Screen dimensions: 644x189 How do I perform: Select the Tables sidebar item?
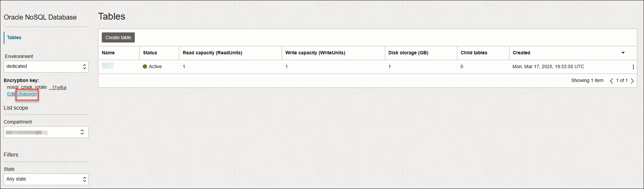(14, 37)
